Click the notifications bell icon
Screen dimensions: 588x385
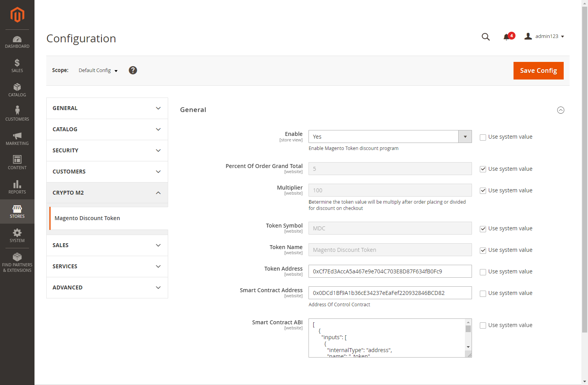pyautogui.click(x=506, y=37)
